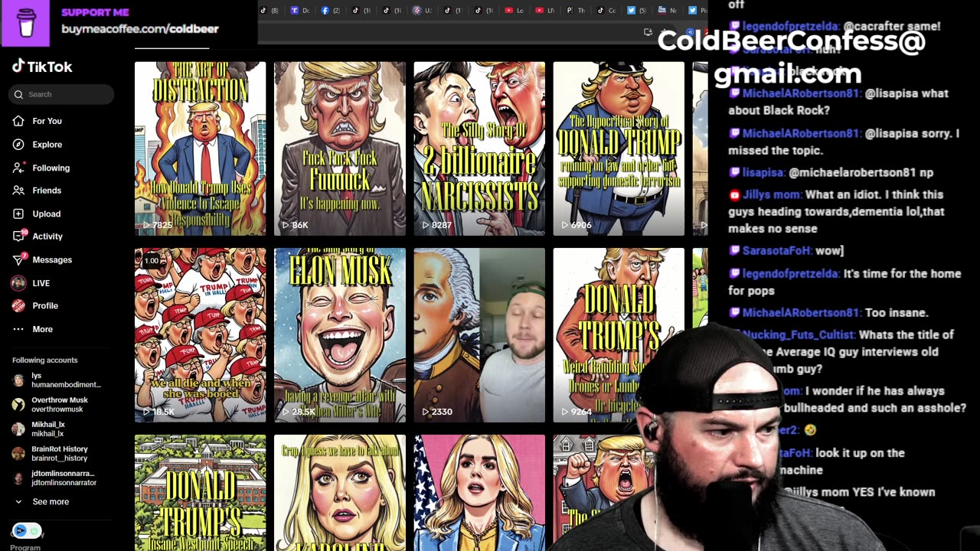Image resolution: width=980 pixels, height=551 pixels.
Task: Click the BrainRot History account avatar
Action: point(18,454)
